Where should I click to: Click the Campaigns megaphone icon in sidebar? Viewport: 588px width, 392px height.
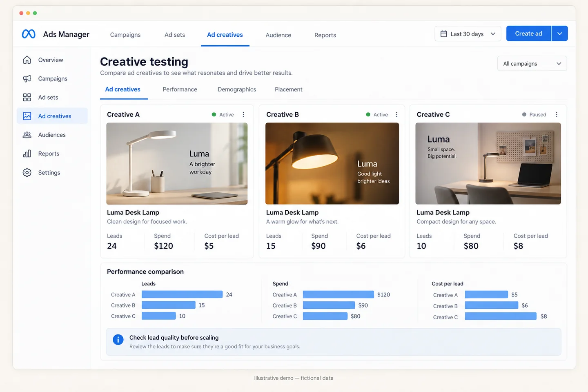click(27, 78)
